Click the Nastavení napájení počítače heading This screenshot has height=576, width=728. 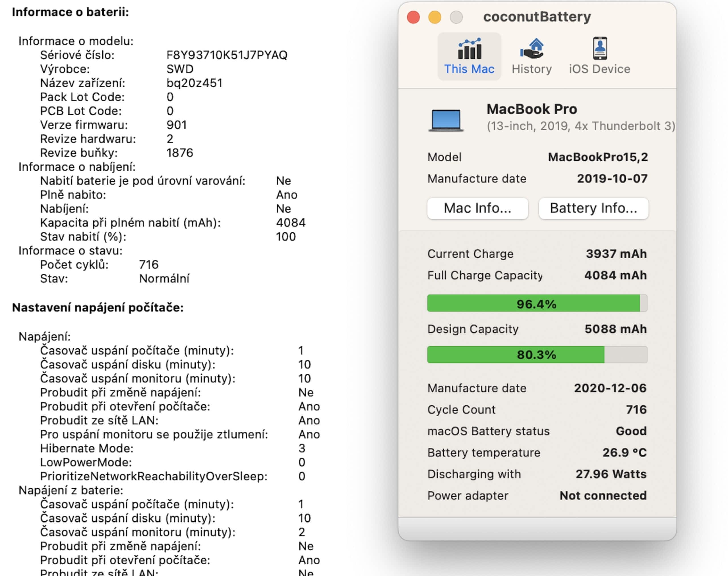(x=98, y=308)
